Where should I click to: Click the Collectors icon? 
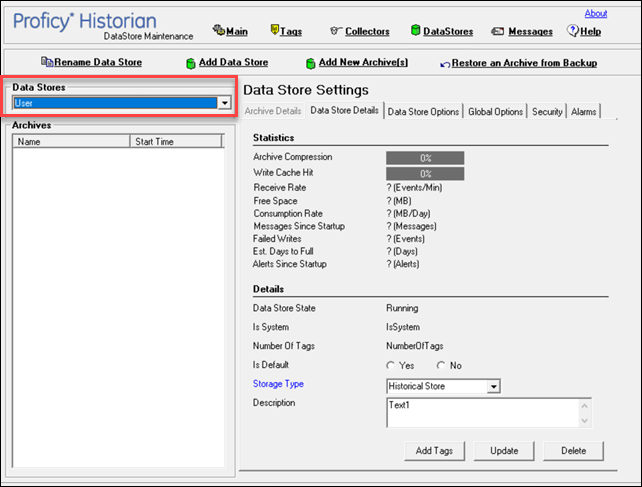(336, 30)
